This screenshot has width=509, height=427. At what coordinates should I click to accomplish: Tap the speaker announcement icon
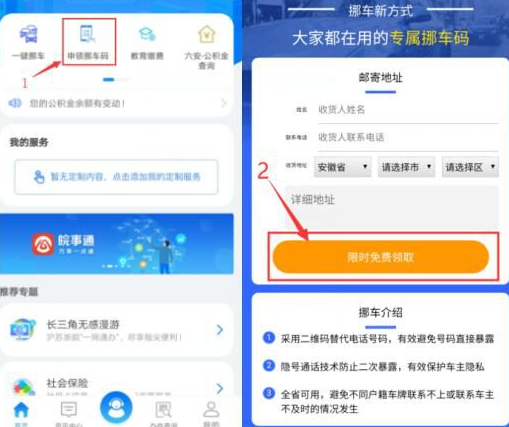15,103
